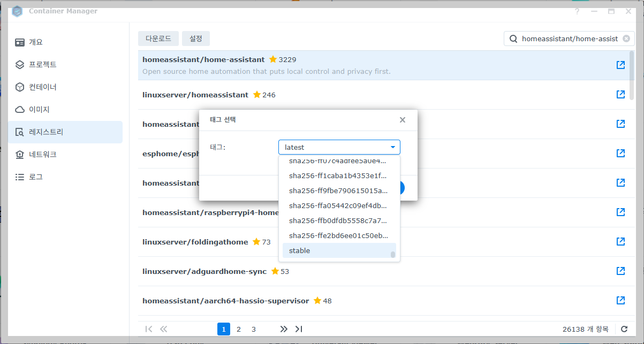Click the search magnifier icon

coord(513,39)
